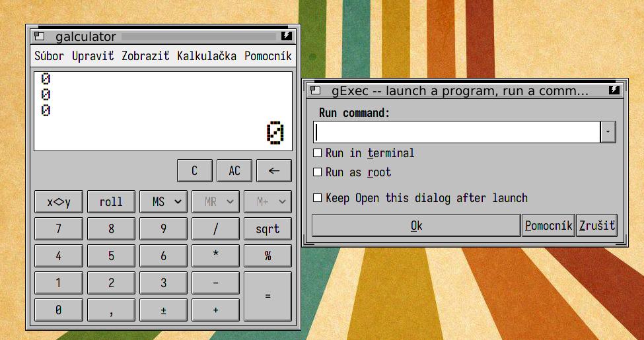This screenshot has width=644, height=340.
Task: Click the minus button
Action: pyautogui.click(x=215, y=283)
